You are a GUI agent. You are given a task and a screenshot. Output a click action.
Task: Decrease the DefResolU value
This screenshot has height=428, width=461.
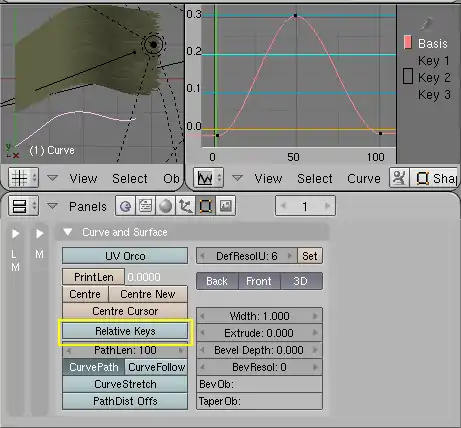point(202,256)
